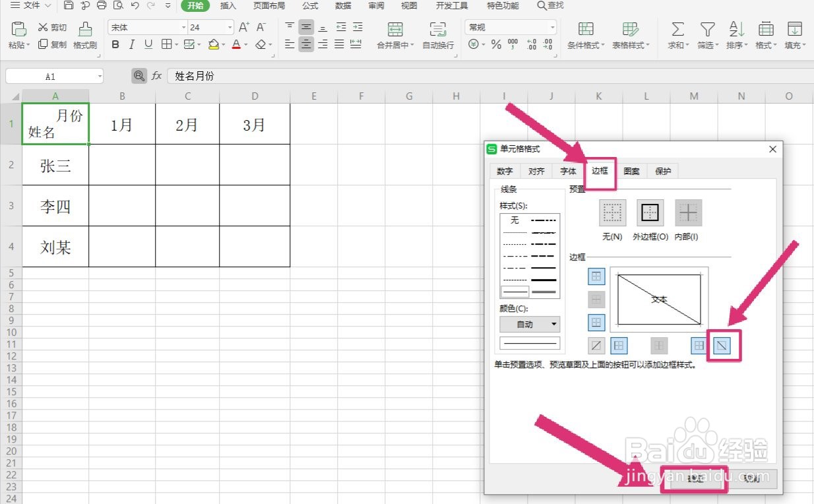814x504 pixels.
Task: Select the Format Painter (格式刷) tool
Action: point(85,36)
